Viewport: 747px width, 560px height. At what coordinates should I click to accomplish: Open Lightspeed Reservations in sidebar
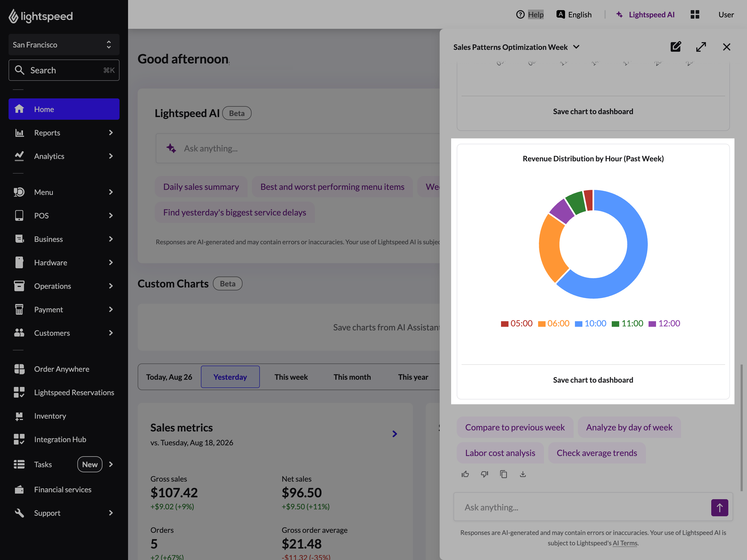pos(64,392)
